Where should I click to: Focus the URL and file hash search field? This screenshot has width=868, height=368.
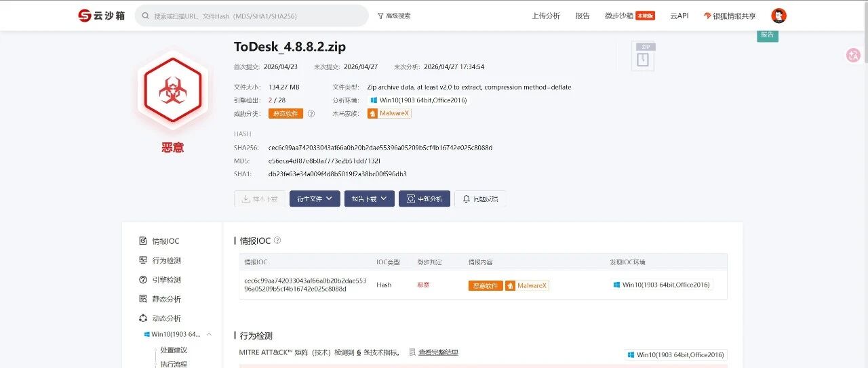(x=252, y=16)
